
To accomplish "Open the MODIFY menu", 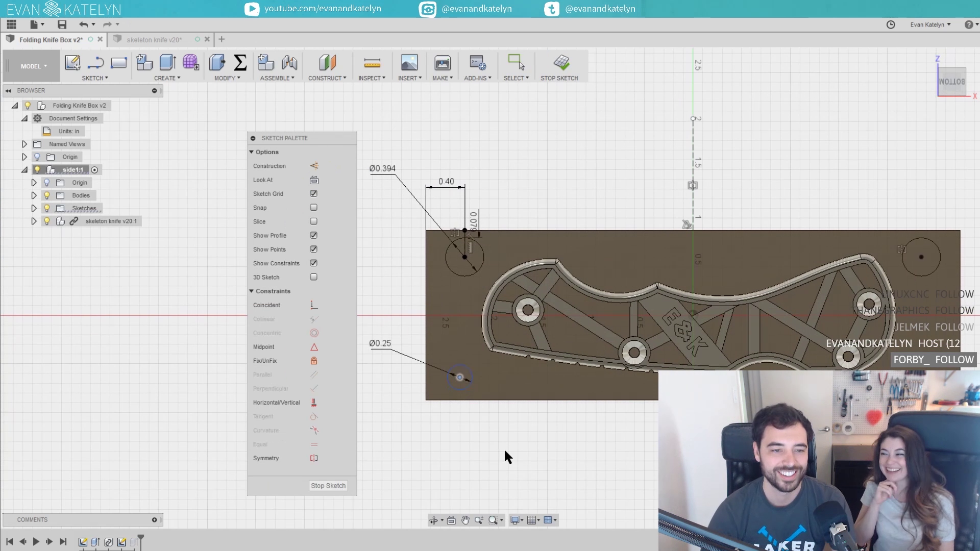I will [227, 78].
